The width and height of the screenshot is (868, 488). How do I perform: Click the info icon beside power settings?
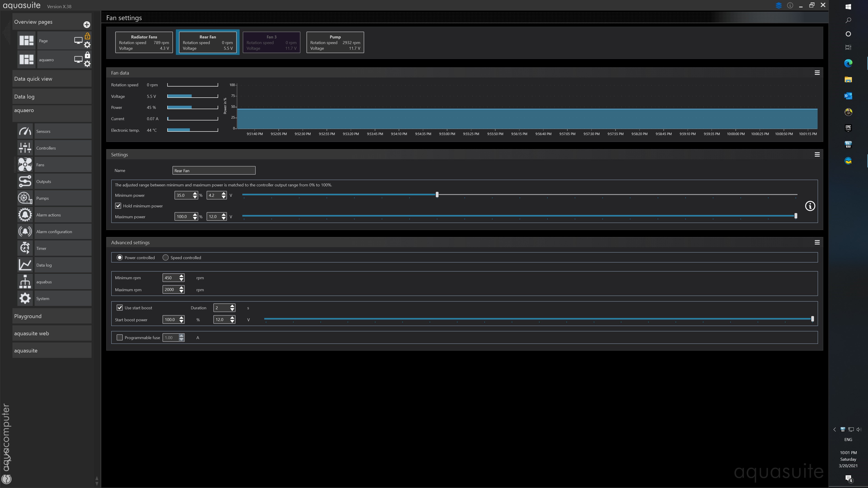click(x=810, y=206)
